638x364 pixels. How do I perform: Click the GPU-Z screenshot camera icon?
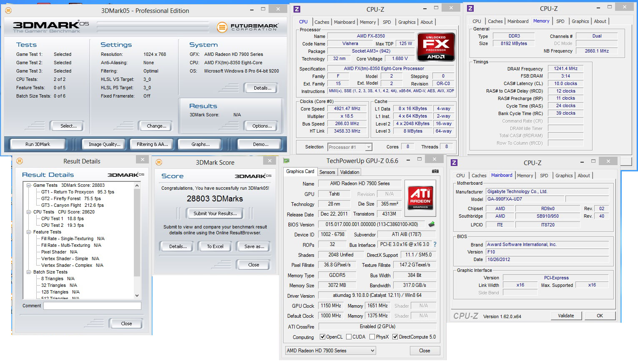point(435,171)
